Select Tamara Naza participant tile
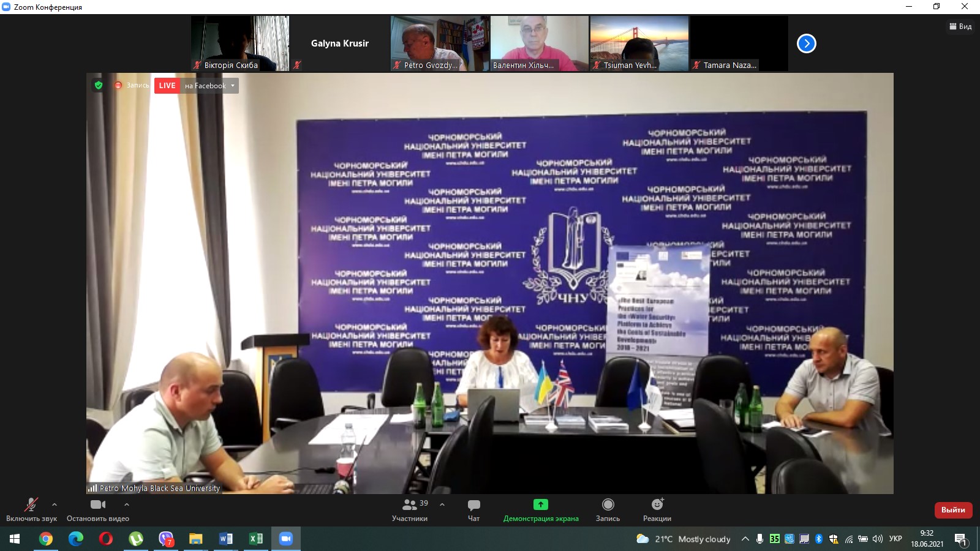The width and height of the screenshot is (980, 551). coord(739,43)
